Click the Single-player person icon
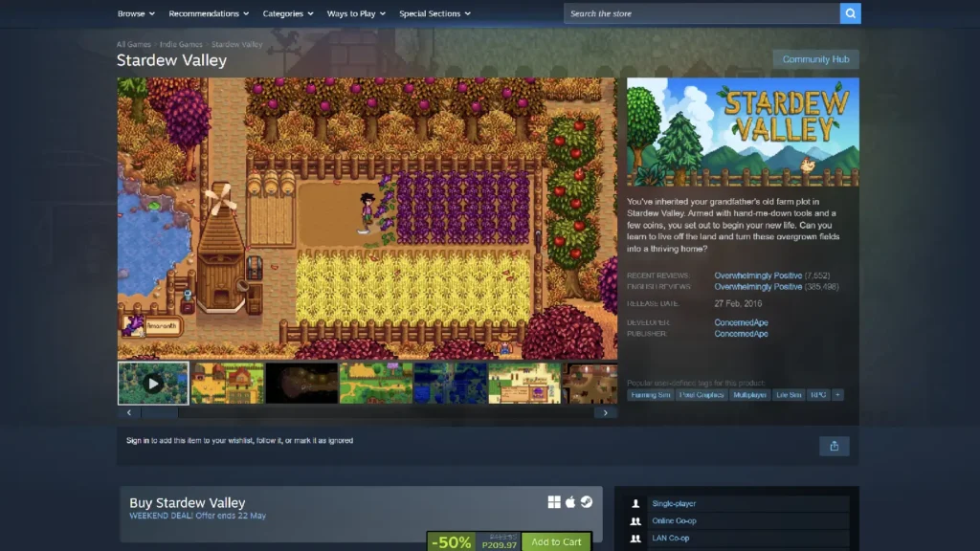The height and width of the screenshot is (551, 980). click(x=635, y=503)
